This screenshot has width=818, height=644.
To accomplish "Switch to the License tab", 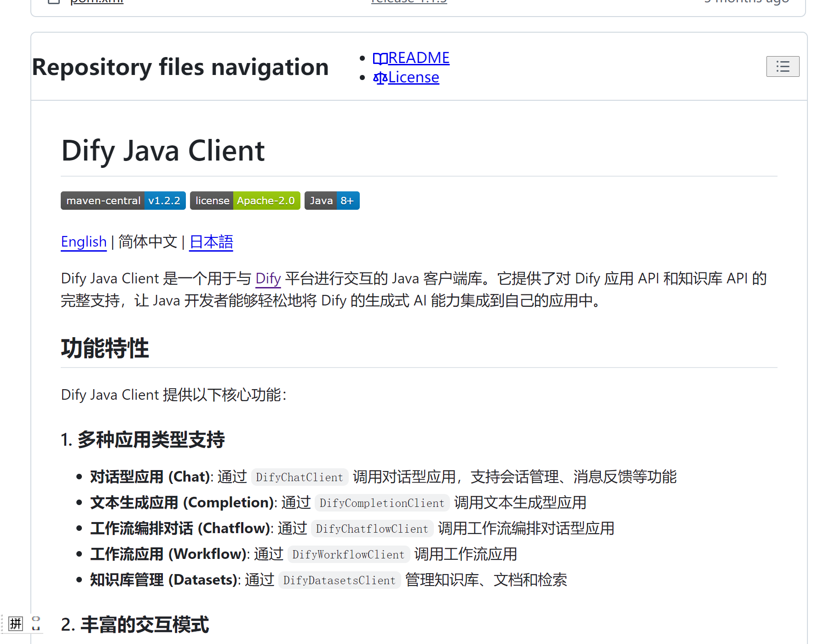I will [414, 77].
